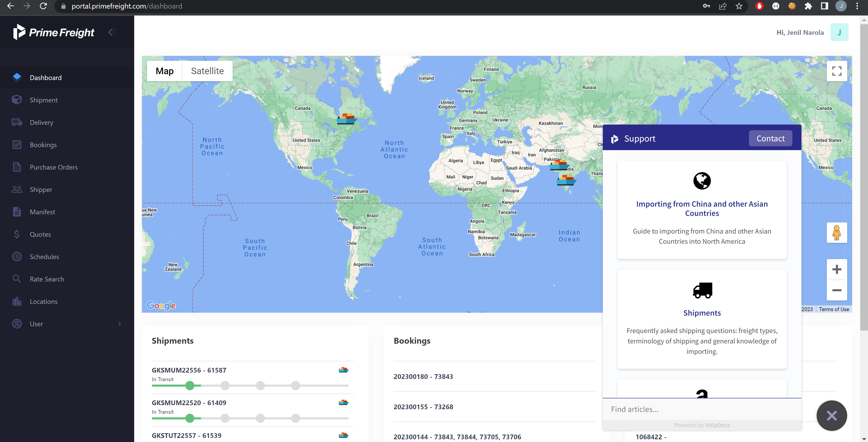Zoom in on the map
Viewport: 868px width, 442px height.
click(x=837, y=269)
